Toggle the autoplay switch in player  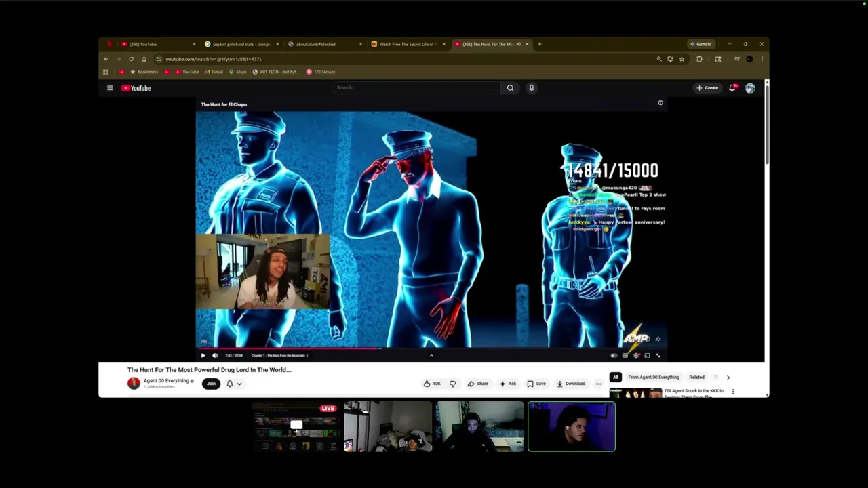click(x=614, y=355)
